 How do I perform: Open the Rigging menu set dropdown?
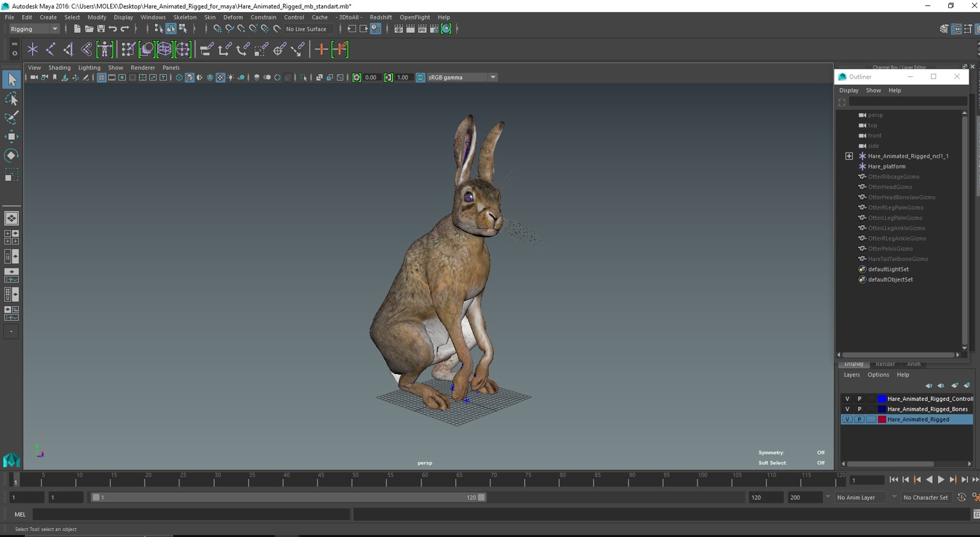click(34, 29)
